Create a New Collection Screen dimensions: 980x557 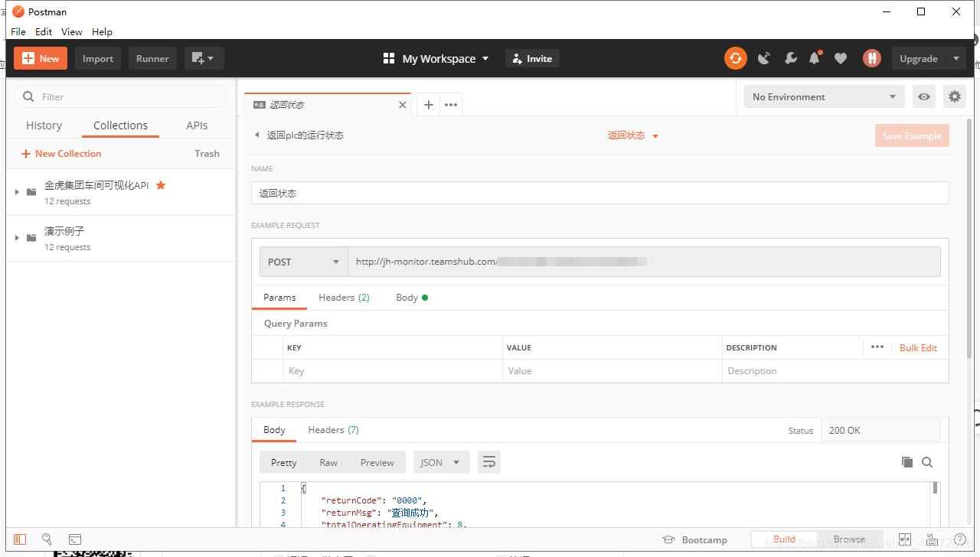point(61,153)
